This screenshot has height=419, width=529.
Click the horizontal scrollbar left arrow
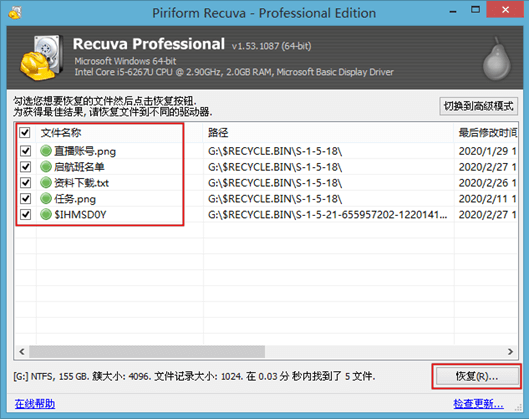tap(22, 352)
